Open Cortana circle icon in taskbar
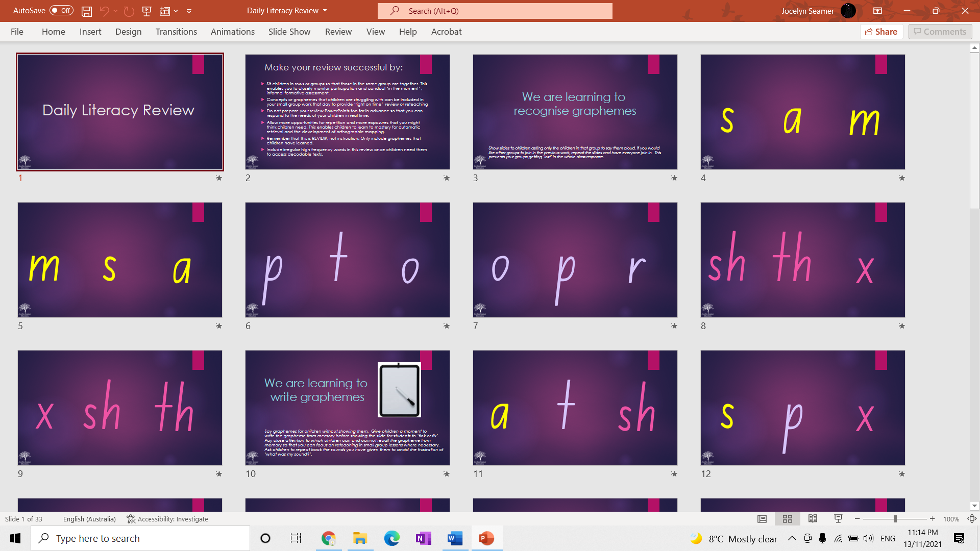 click(265, 538)
